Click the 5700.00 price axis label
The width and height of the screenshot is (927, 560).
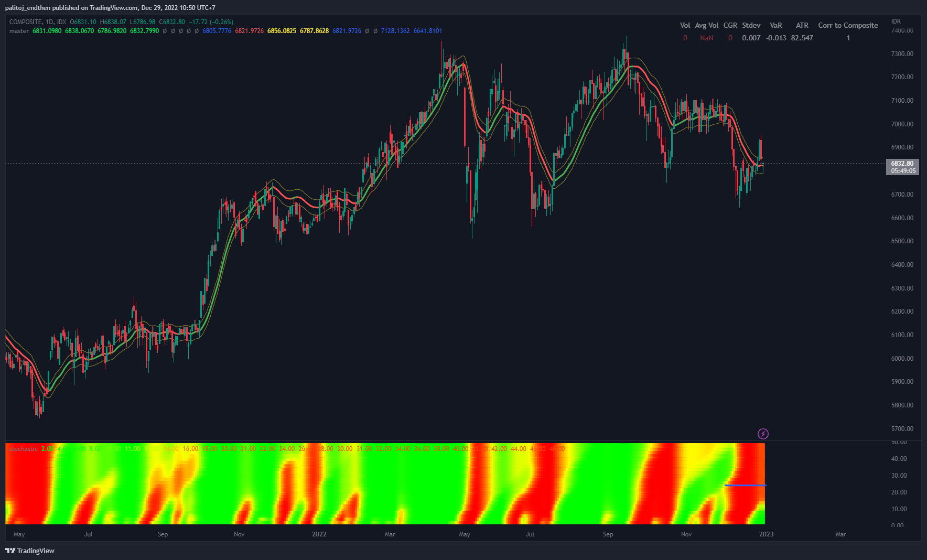pos(902,428)
